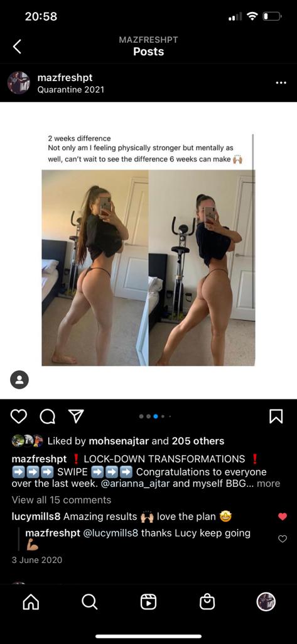Like the mazfreshpt reply comment heart
297x644 pixels.
coord(282,538)
